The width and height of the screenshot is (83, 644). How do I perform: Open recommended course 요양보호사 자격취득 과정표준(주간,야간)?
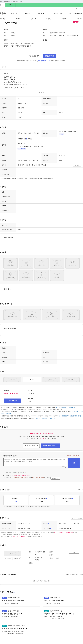pos(15,629)
